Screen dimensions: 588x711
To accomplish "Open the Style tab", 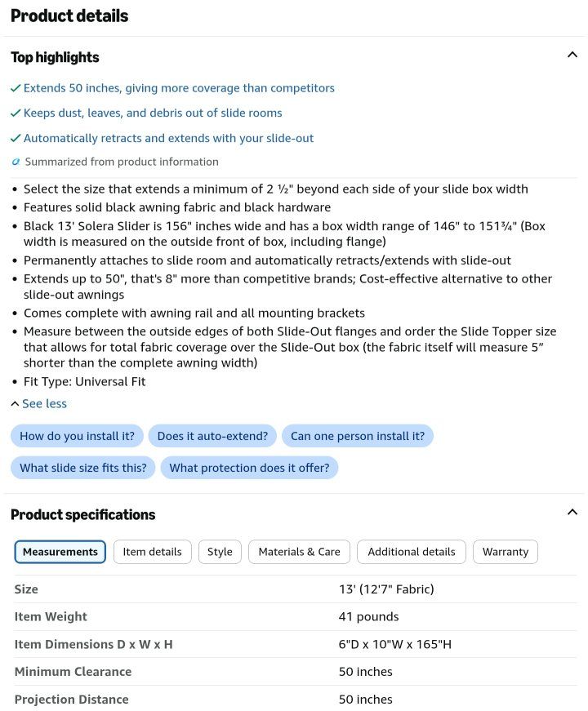I will click(x=220, y=552).
